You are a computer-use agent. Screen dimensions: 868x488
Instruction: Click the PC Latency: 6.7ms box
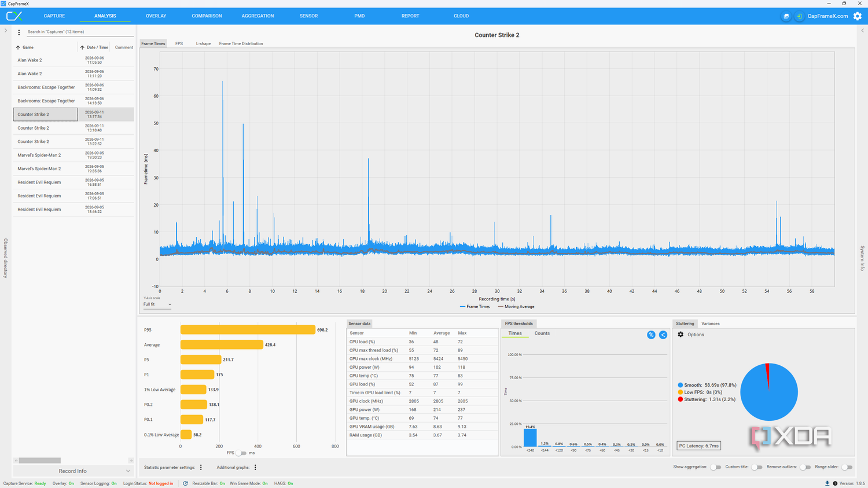699,446
